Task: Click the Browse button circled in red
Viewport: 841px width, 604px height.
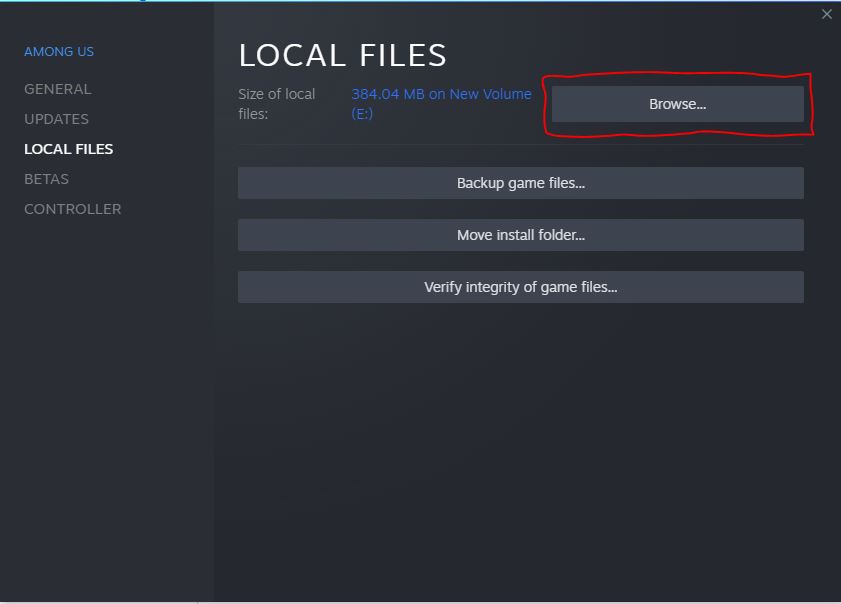Action: tap(677, 103)
